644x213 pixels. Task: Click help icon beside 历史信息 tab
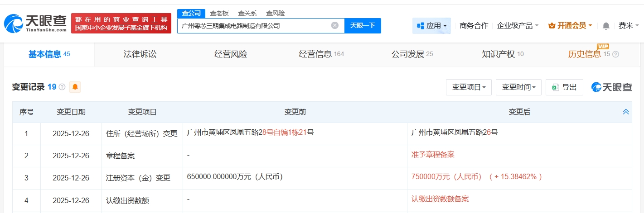[615, 54]
